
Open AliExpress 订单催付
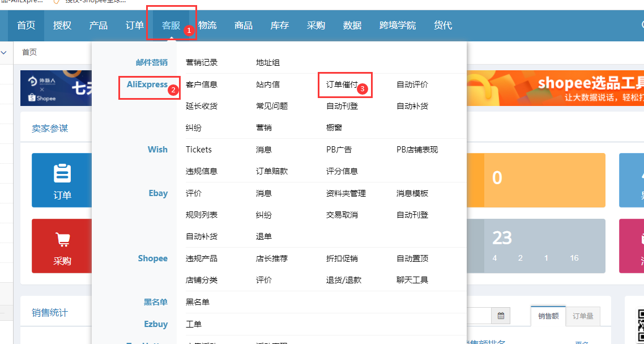point(342,84)
